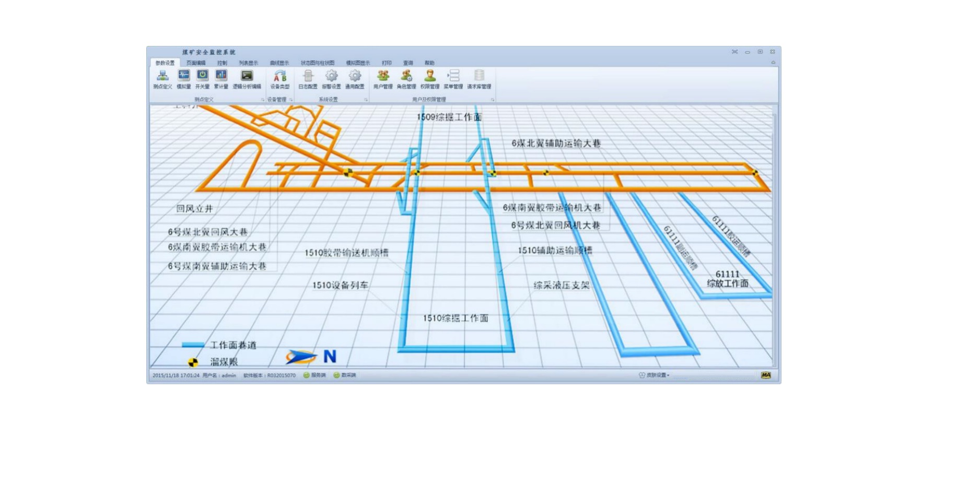Open 测点定义 (measuring point definition) tool
Screen dimensions: 980x498
pos(162,79)
